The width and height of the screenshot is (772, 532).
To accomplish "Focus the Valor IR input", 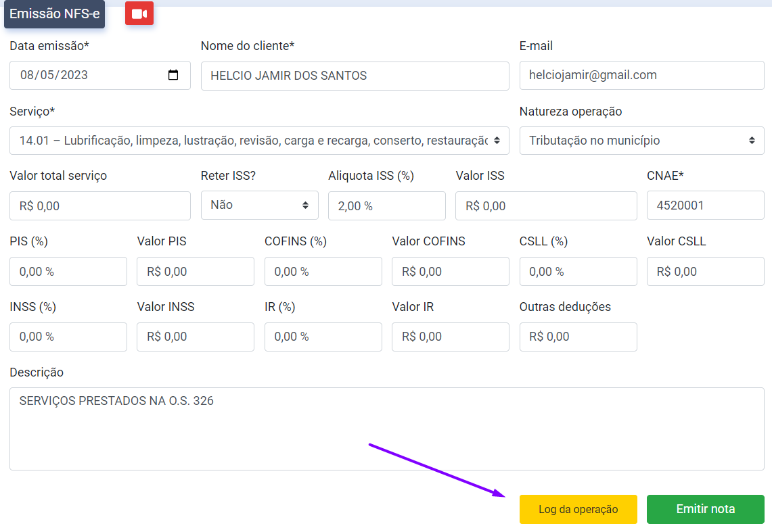I will click(x=450, y=337).
